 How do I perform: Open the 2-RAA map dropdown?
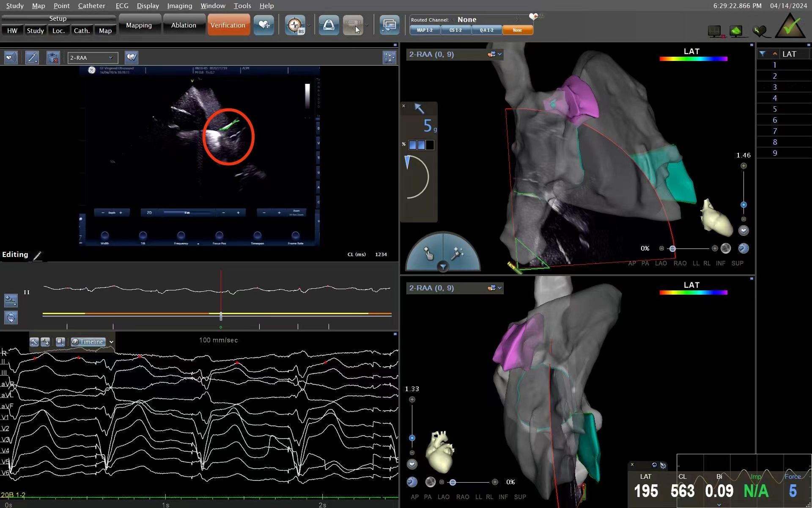93,58
